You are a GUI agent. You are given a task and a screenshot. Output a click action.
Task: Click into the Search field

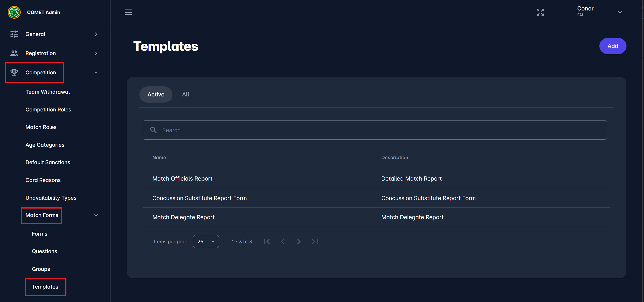coord(375,130)
